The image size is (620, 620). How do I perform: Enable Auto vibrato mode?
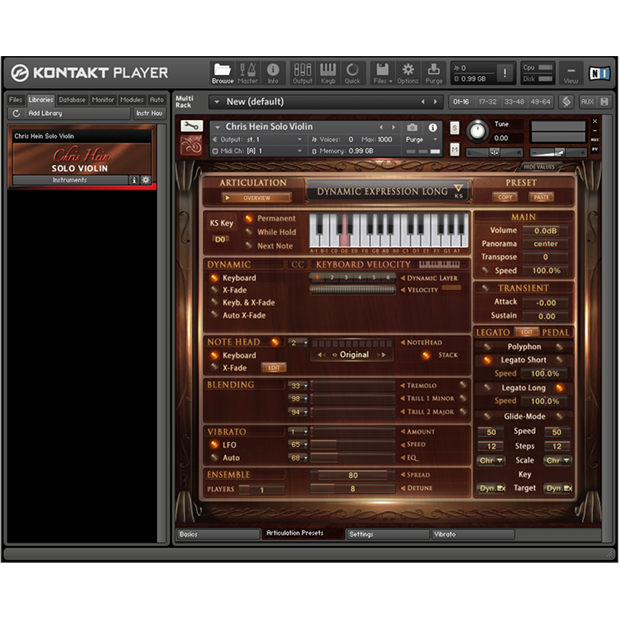(214, 458)
